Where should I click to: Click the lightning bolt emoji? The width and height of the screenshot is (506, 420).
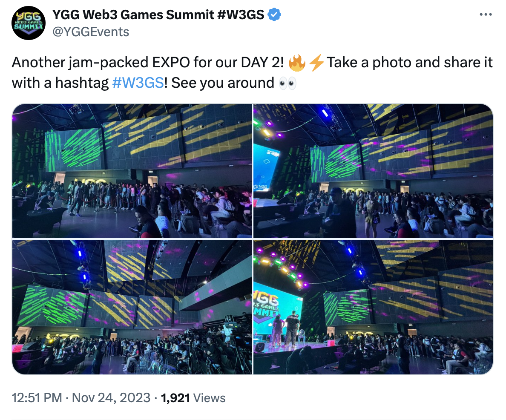(x=316, y=63)
